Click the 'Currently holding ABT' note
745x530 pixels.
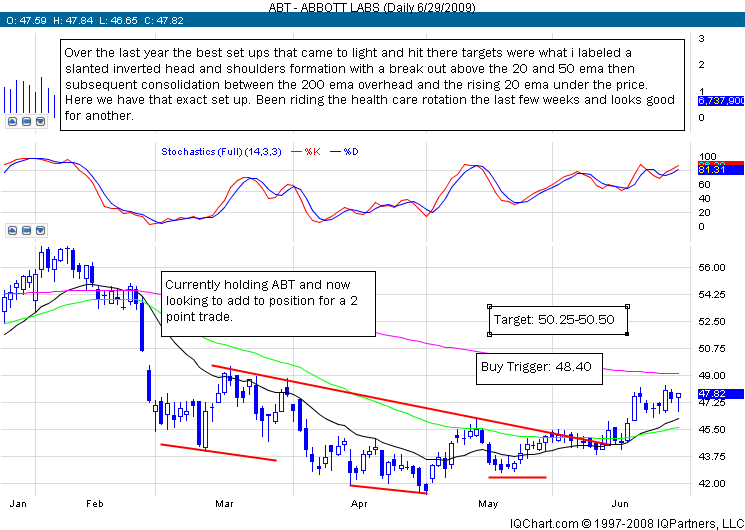tap(270, 300)
